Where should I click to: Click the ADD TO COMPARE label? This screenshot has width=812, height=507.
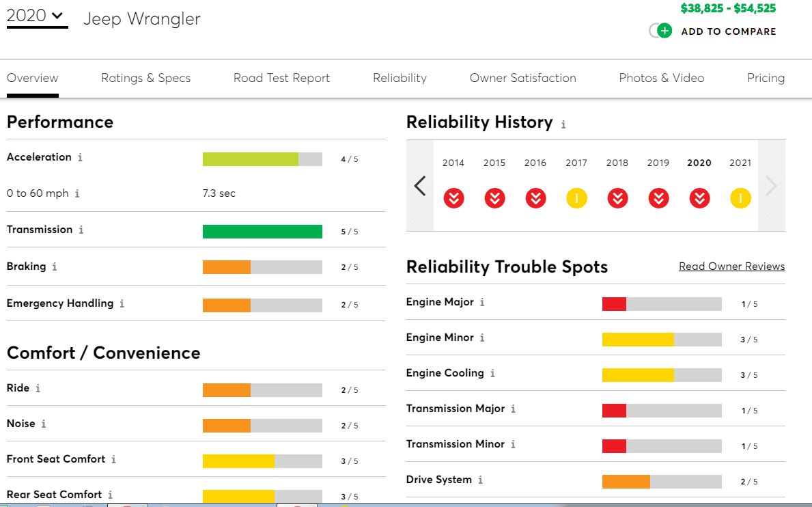click(729, 31)
